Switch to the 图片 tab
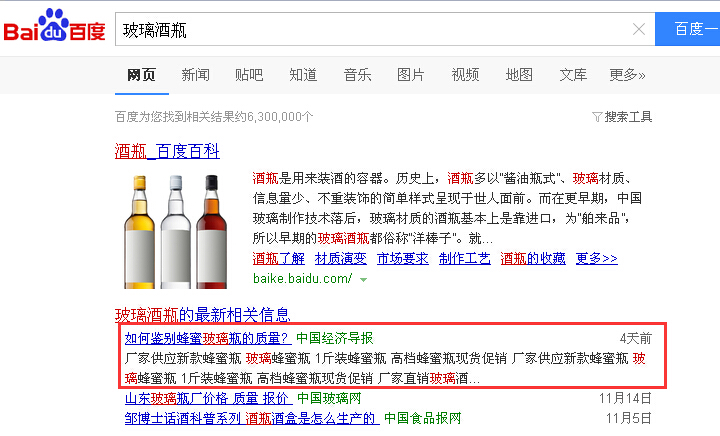Screen dimensions: 720x436 (x=411, y=75)
